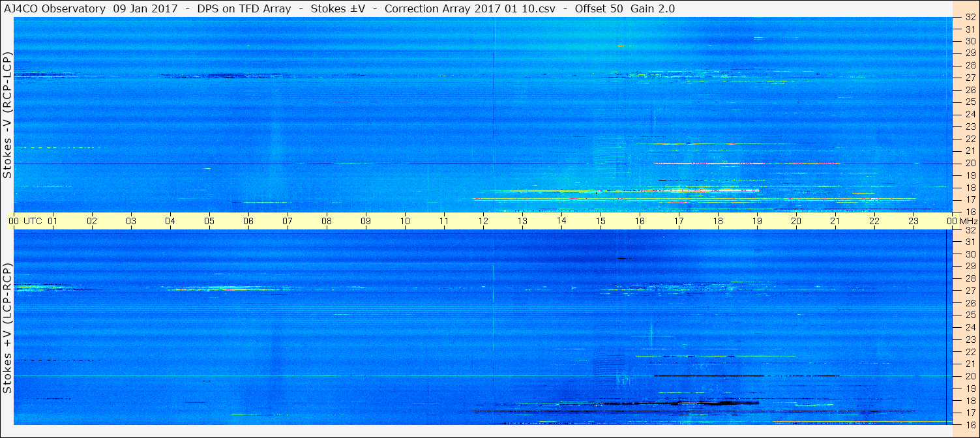Screen dimensions: 980x438
Task: Click the AJ4CO Observatory title text
Action: click(54, 8)
